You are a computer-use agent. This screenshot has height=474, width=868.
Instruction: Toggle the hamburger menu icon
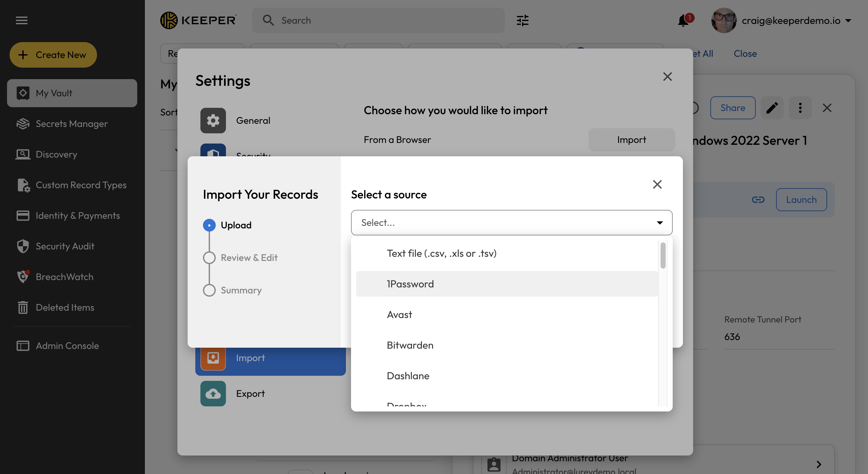pyautogui.click(x=22, y=20)
